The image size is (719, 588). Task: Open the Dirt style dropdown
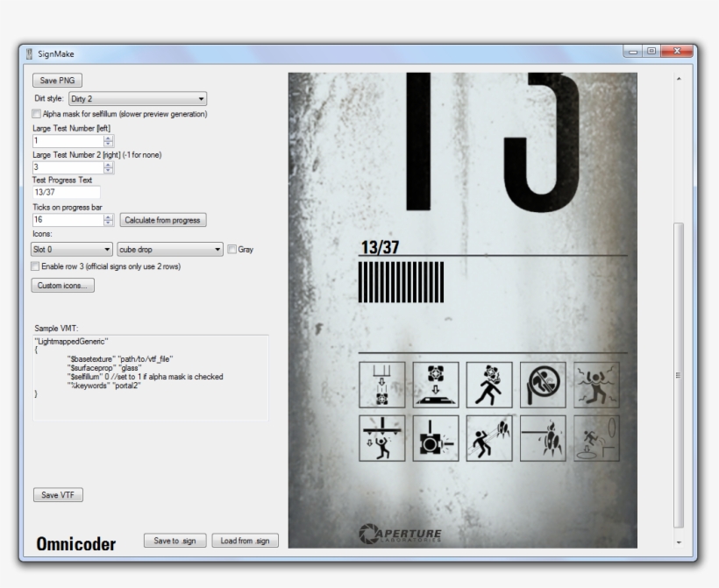tap(138, 98)
